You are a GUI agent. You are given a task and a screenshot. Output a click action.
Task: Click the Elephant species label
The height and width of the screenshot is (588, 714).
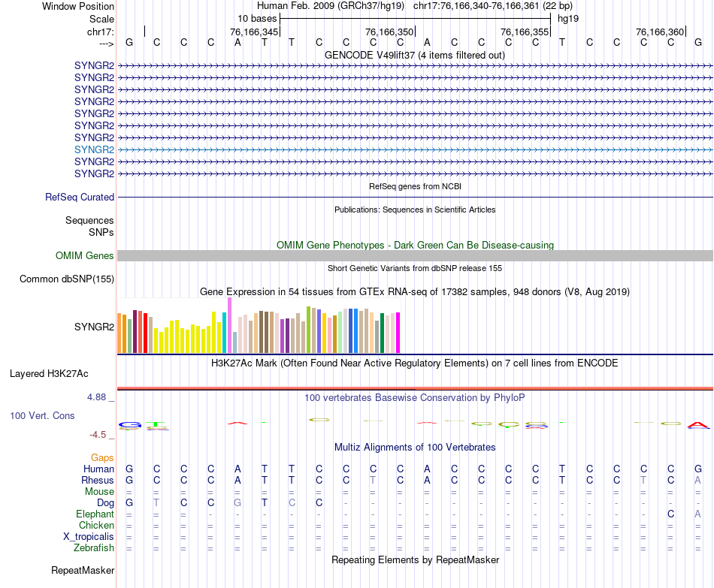(95, 514)
